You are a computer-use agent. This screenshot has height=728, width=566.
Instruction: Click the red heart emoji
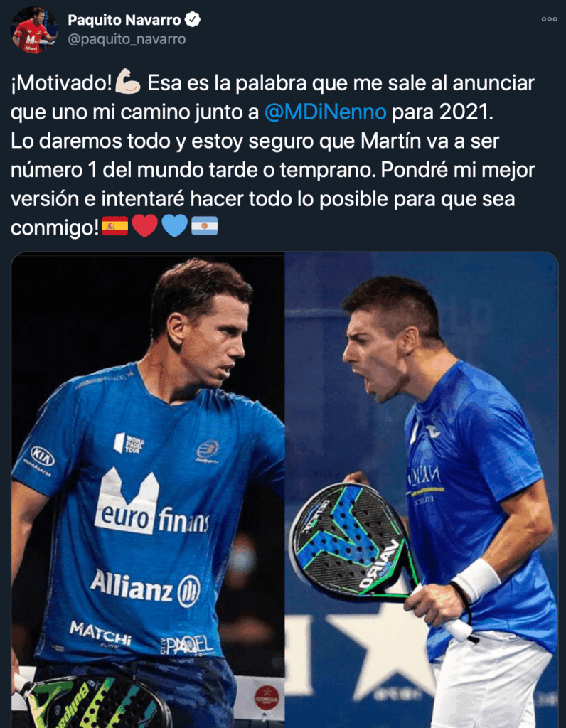[x=145, y=226]
